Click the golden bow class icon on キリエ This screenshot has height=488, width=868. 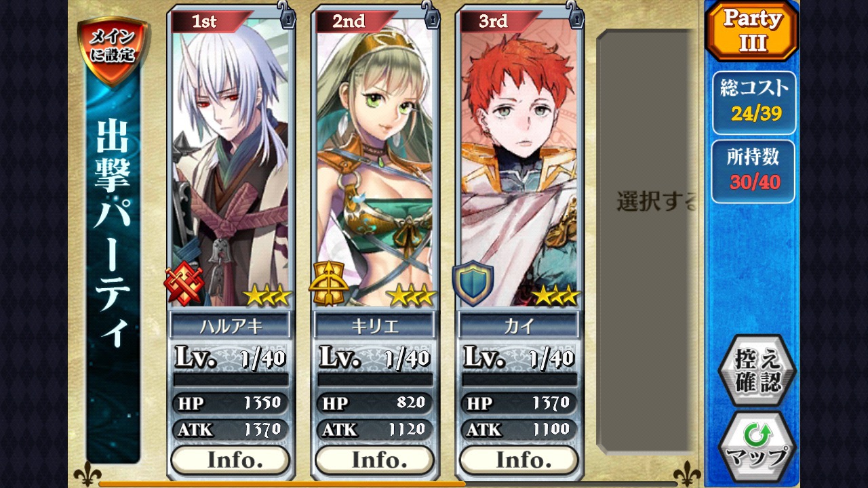[x=328, y=283]
